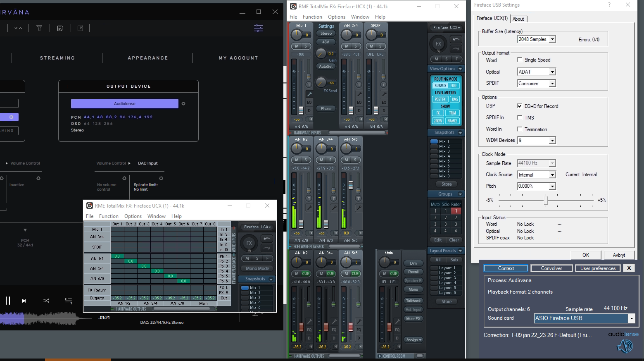This screenshot has height=361, width=644.
Task: Toggle Phase invert on Mic 1 settings
Action: pyautogui.click(x=326, y=109)
